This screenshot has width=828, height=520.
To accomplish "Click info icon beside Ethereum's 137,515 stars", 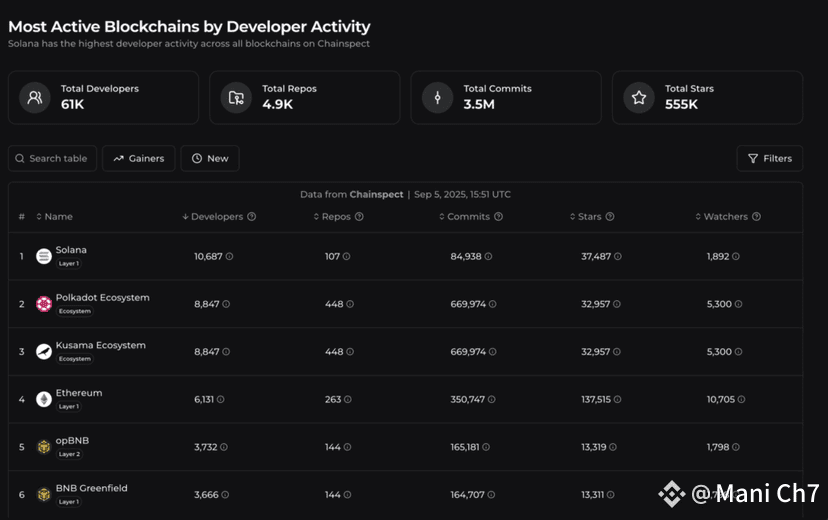I will (x=617, y=400).
